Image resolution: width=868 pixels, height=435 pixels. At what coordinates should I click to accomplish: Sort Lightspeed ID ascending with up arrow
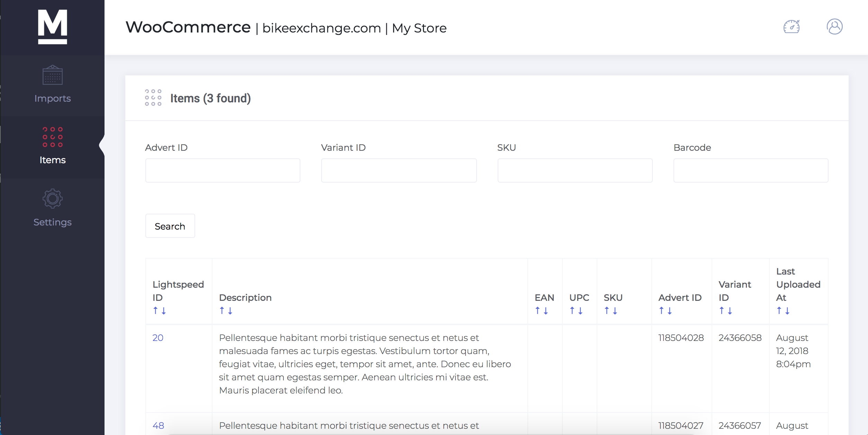(155, 311)
